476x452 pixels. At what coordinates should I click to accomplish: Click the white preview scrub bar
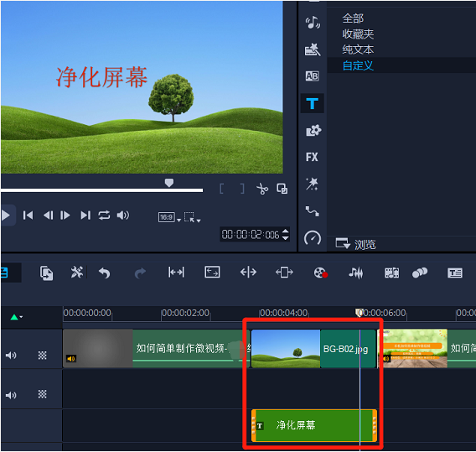point(101,190)
